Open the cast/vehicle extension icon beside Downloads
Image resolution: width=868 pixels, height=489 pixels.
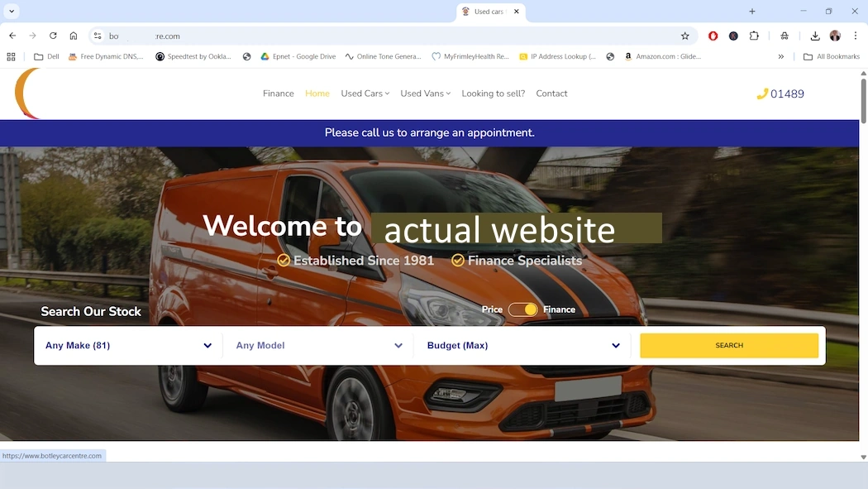click(784, 36)
